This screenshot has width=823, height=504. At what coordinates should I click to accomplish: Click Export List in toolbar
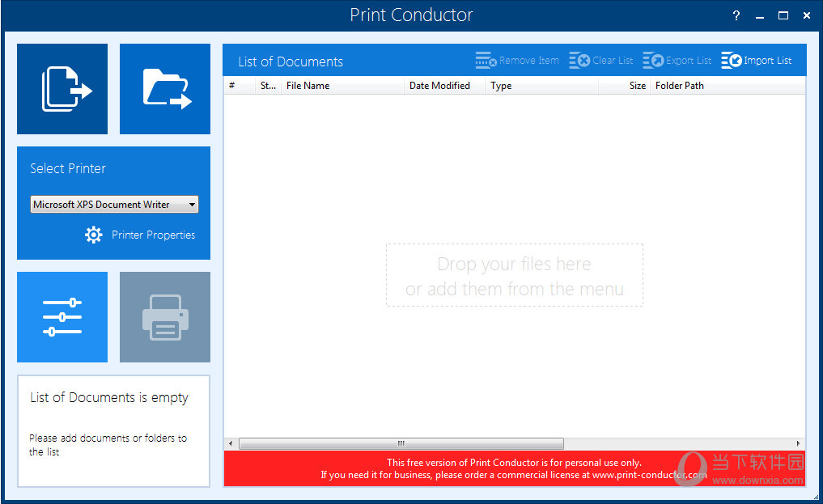click(x=677, y=61)
